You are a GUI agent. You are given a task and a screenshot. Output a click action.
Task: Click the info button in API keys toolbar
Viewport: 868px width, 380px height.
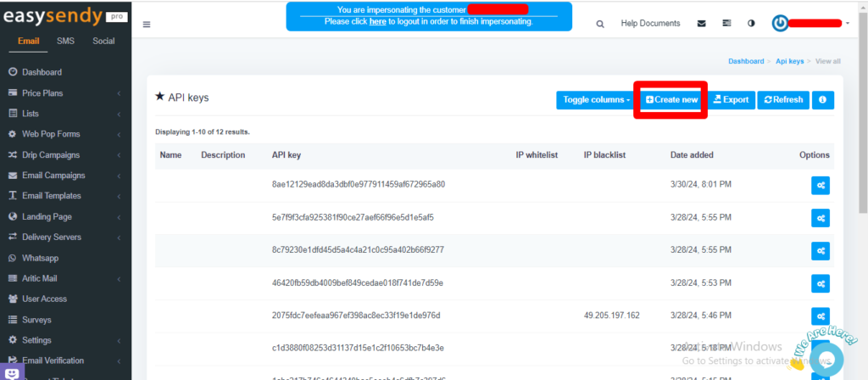point(822,100)
